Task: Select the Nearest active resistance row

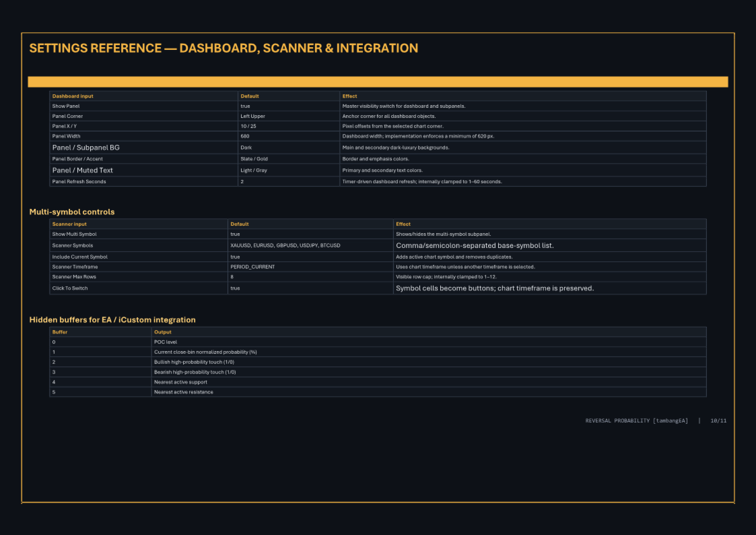Action: click(378, 392)
